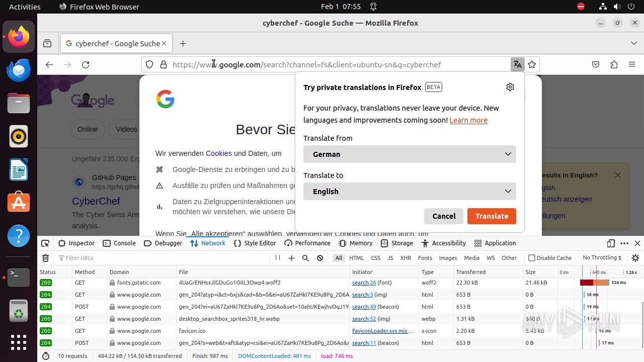Filter requests by CSS type
This screenshot has width=644, height=362.
point(376,258)
